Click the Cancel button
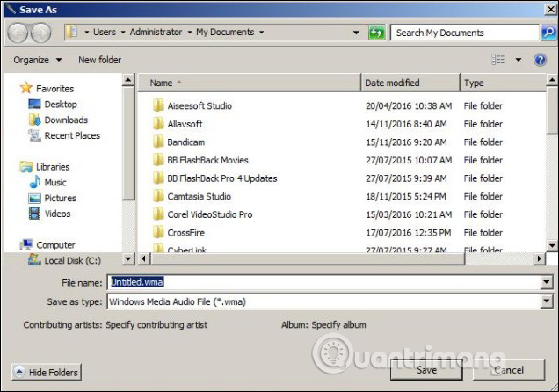 [x=509, y=370]
